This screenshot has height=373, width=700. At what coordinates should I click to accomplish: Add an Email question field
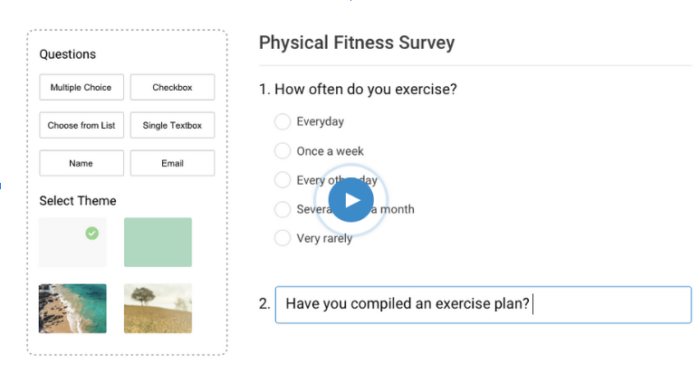[x=172, y=163]
